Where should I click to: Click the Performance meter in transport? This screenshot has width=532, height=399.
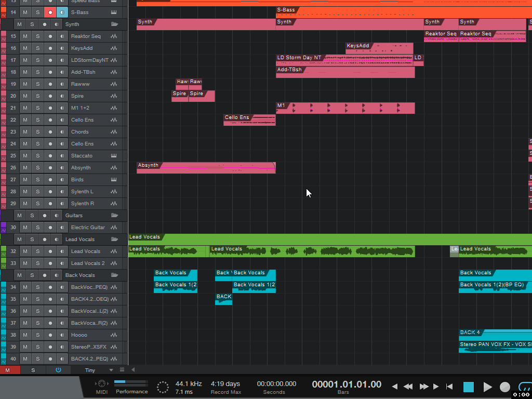click(x=131, y=383)
